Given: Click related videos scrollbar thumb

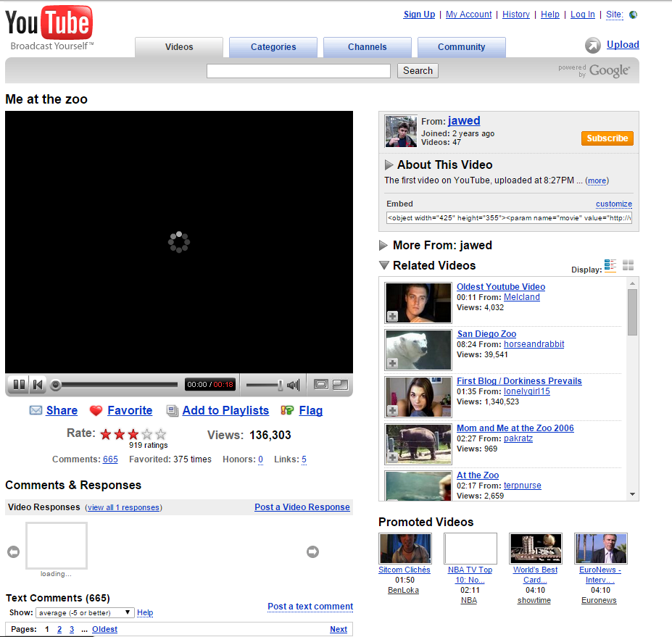Looking at the screenshot, I should (632, 312).
